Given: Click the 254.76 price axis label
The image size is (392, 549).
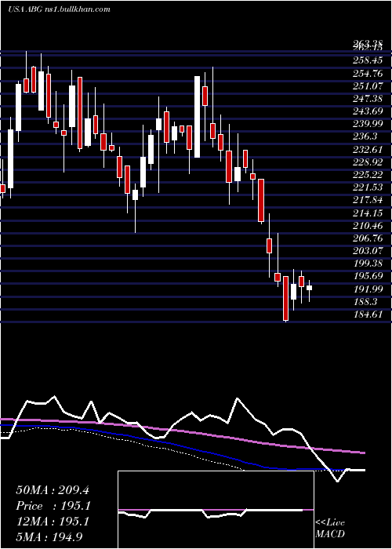Looking at the screenshot, I should 368,74.
